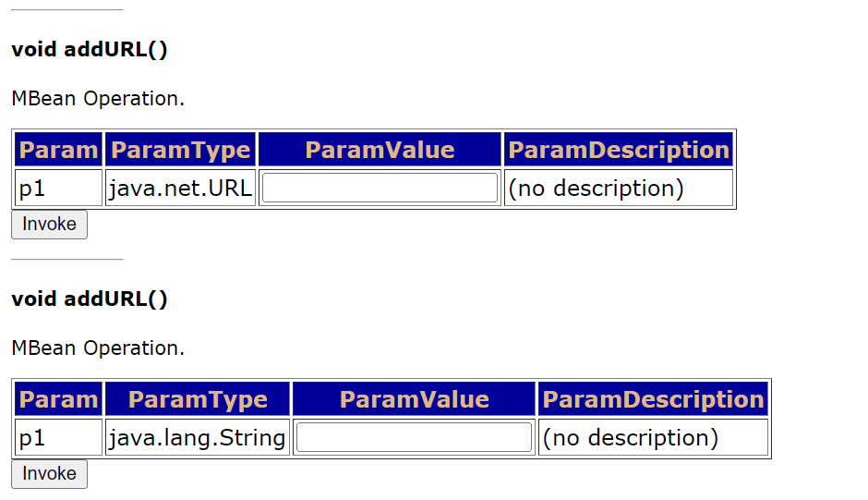
Task: Click the ParamValue header in the java.net.URL table
Action: tap(380, 150)
